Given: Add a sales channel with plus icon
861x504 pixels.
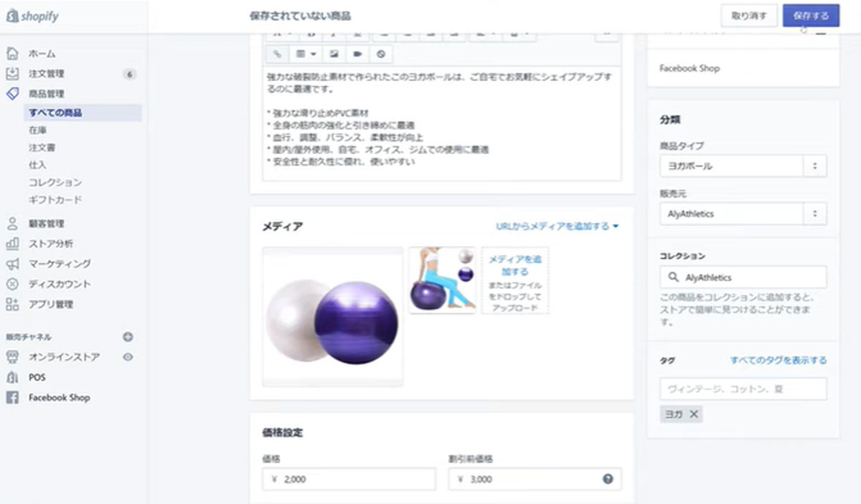Looking at the screenshot, I should pos(128,336).
